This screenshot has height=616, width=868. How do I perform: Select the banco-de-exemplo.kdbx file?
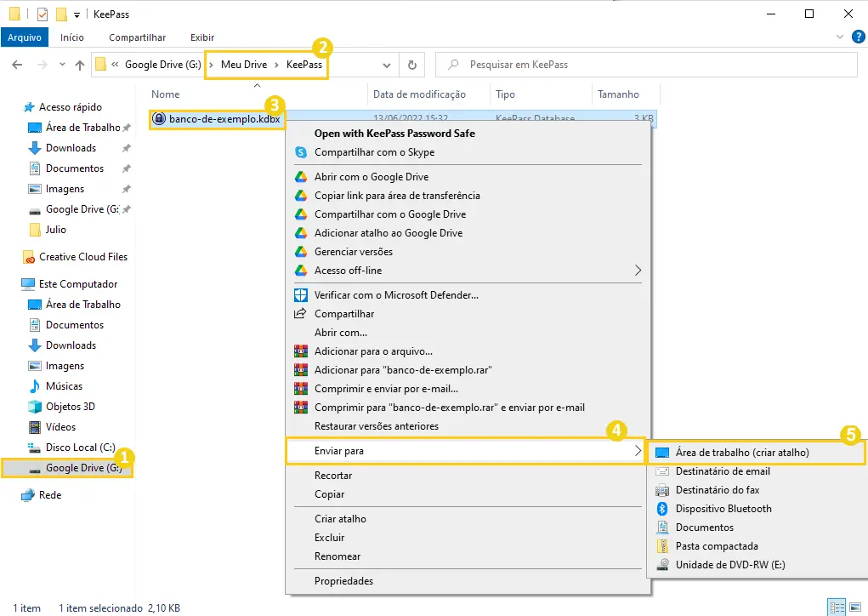coord(224,119)
